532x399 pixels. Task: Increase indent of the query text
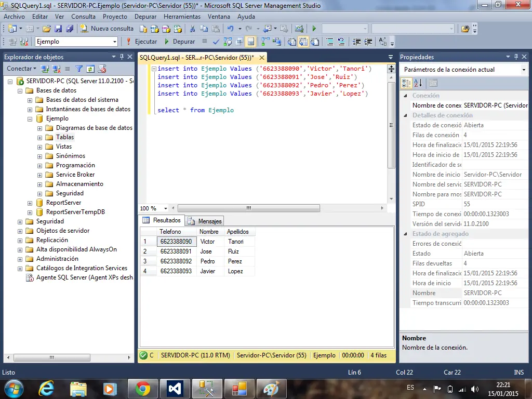[368, 42]
